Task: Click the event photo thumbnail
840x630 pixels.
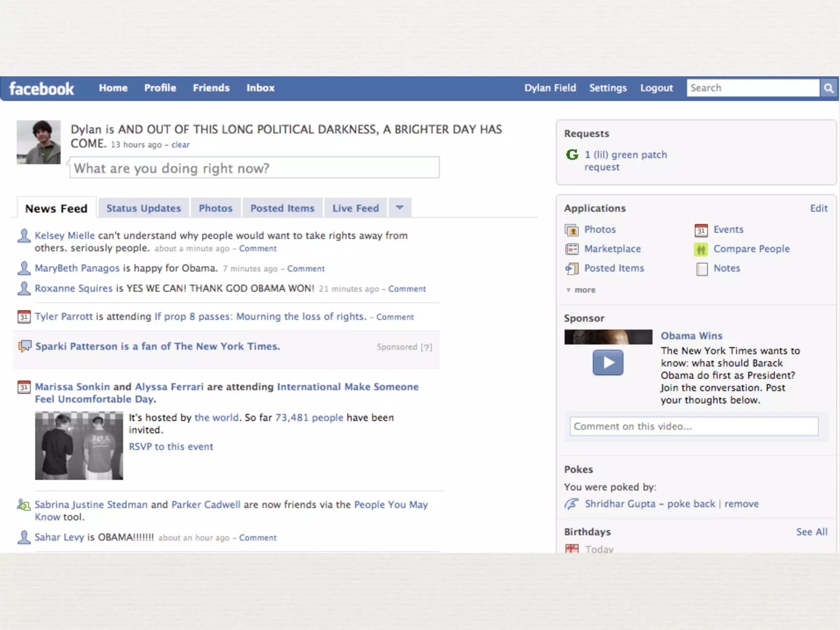Action: (x=79, y=446)
